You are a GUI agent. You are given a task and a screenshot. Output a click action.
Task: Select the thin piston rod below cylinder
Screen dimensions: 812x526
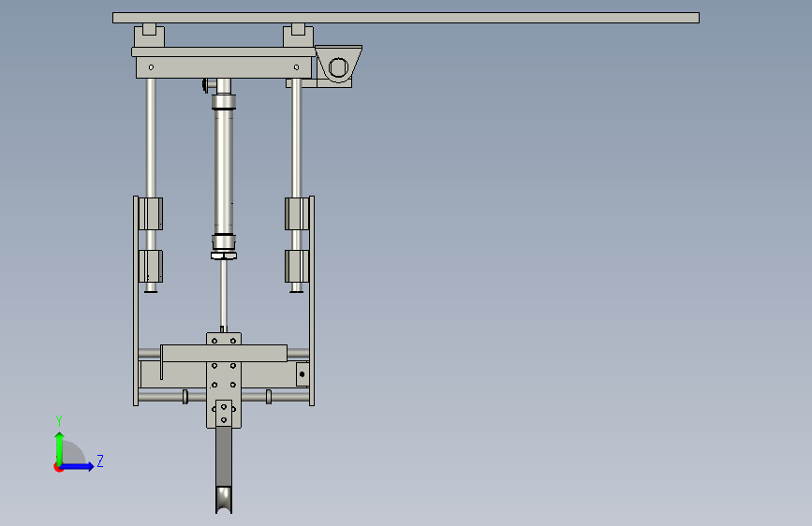[x=223, y=294]
